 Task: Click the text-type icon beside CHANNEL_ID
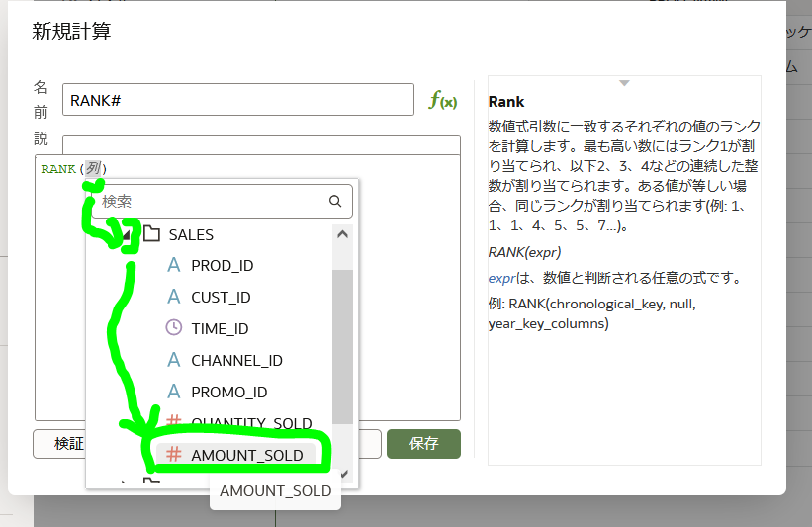point(173,360)
